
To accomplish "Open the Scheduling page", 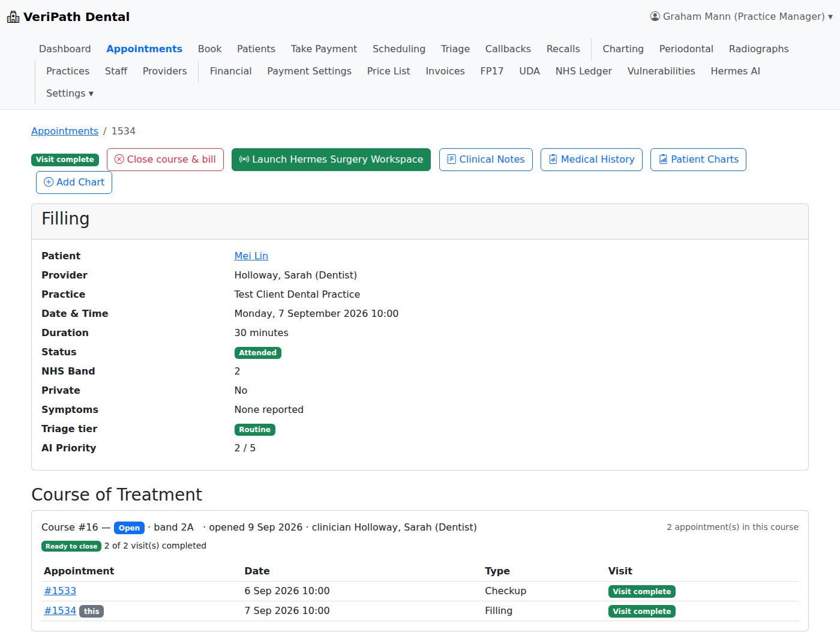I will tap(399, 49).
